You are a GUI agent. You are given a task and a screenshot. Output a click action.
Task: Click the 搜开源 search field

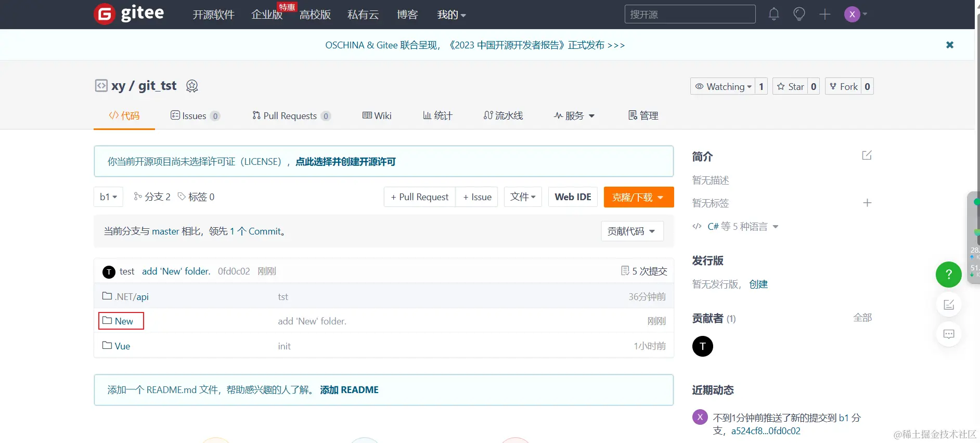690,14
